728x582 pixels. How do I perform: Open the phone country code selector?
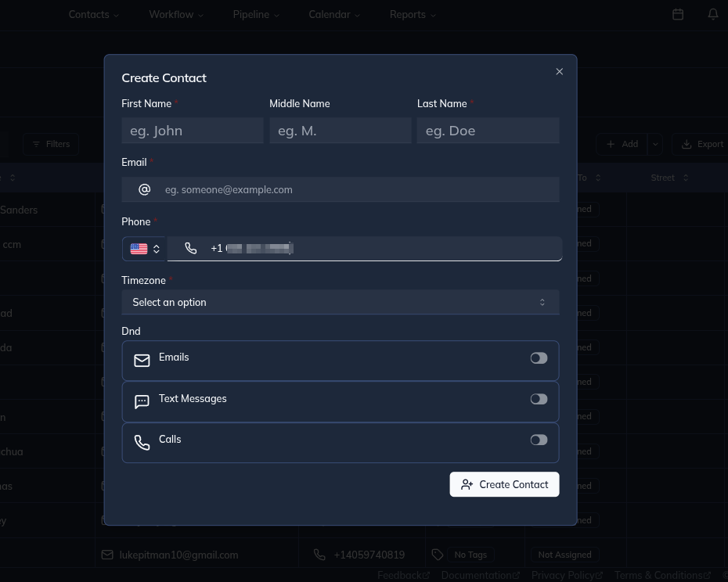145,248
